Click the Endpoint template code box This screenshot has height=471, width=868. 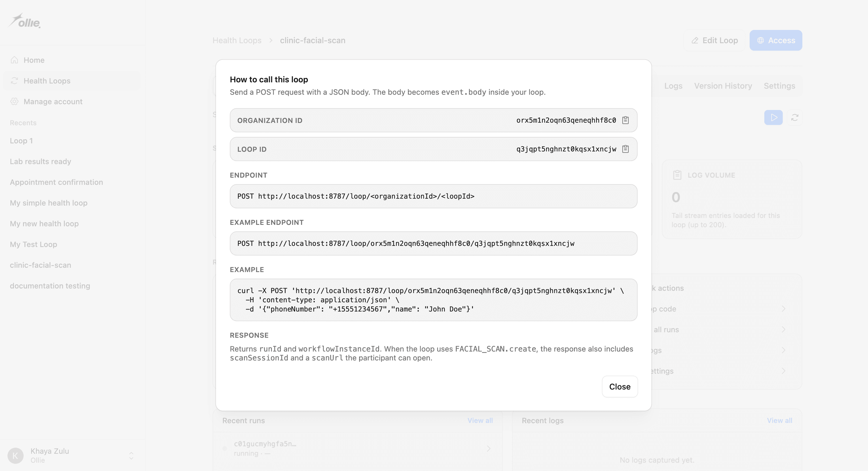pos(433,196)
